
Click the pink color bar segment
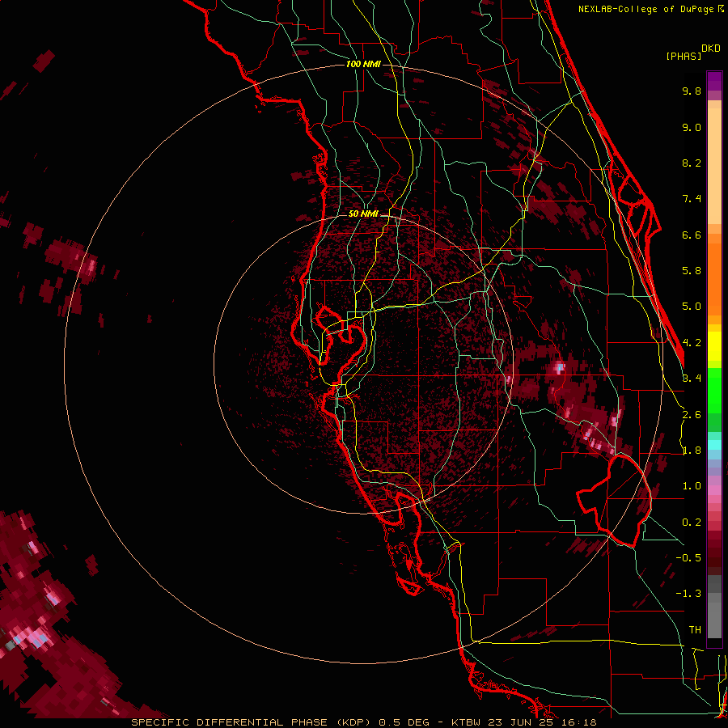[714, 490]
